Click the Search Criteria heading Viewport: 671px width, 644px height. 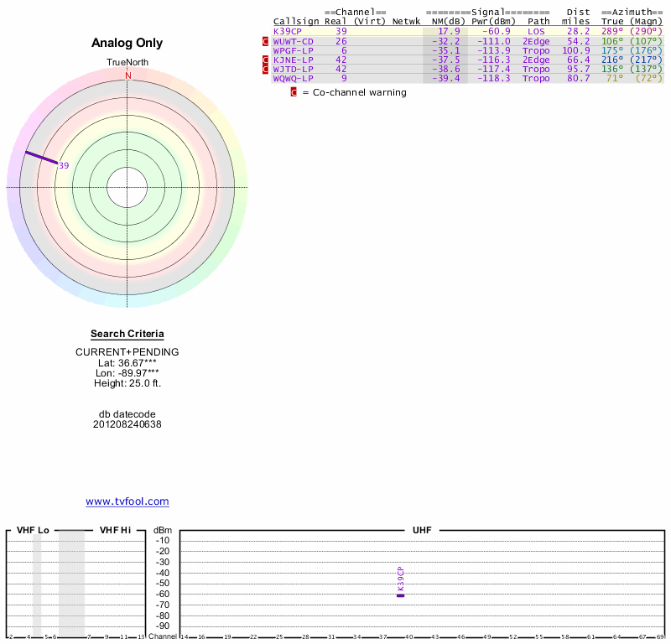pyautogui.click(x=127, y=334)
